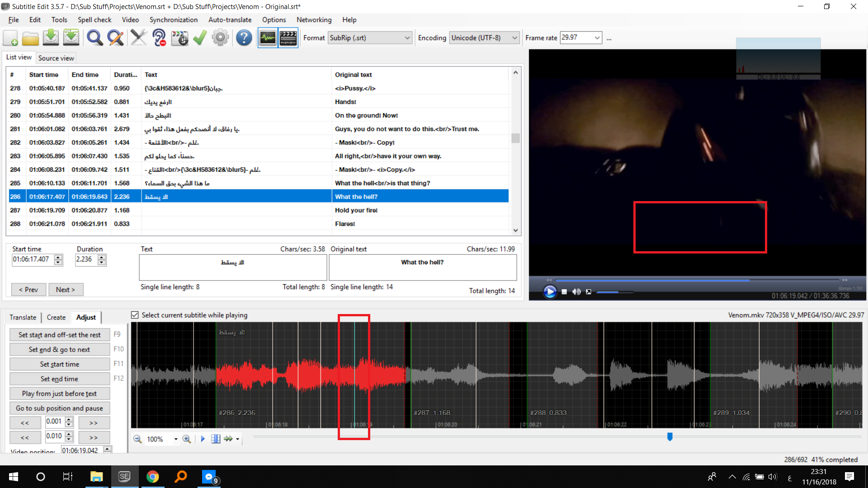Open the Synchronization menu

click(173, 20)
